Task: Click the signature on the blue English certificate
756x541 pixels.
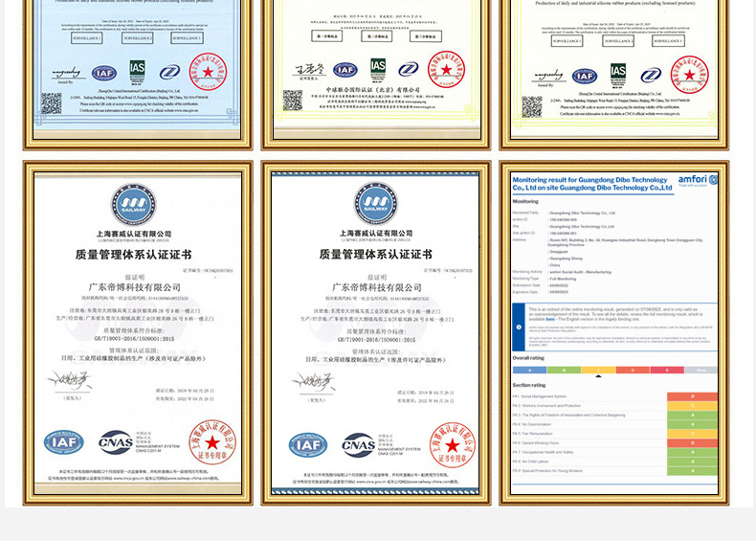Action: tap(67, 74)
